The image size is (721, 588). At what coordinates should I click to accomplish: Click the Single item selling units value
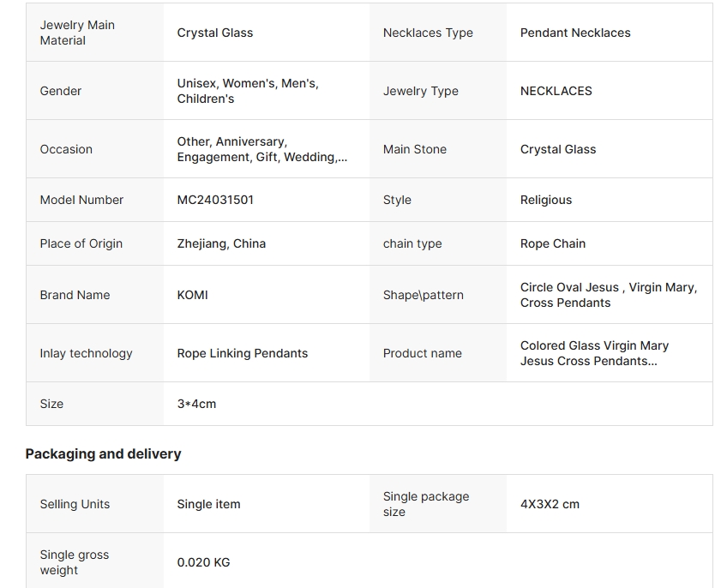(208, 504)
